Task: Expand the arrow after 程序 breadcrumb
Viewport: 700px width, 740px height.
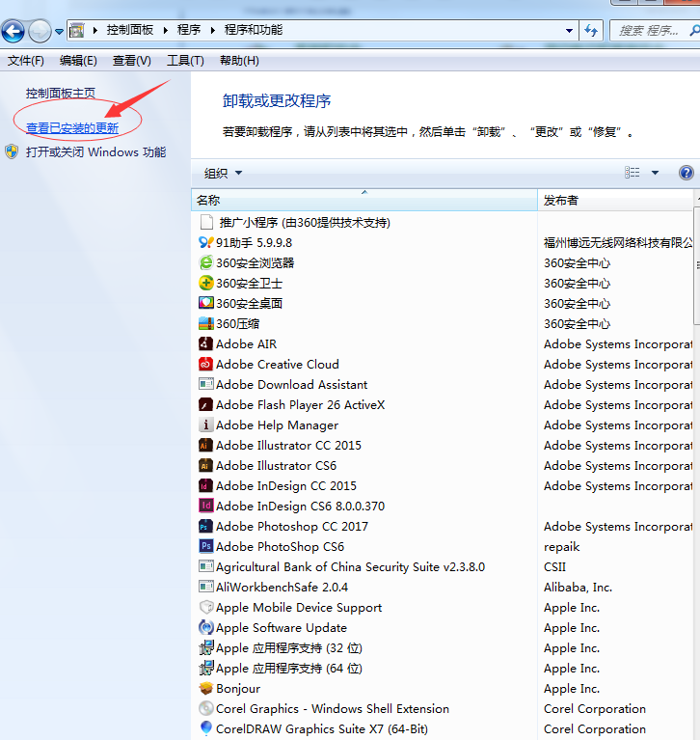Action: pyautogui.click(x=213, y=31)
